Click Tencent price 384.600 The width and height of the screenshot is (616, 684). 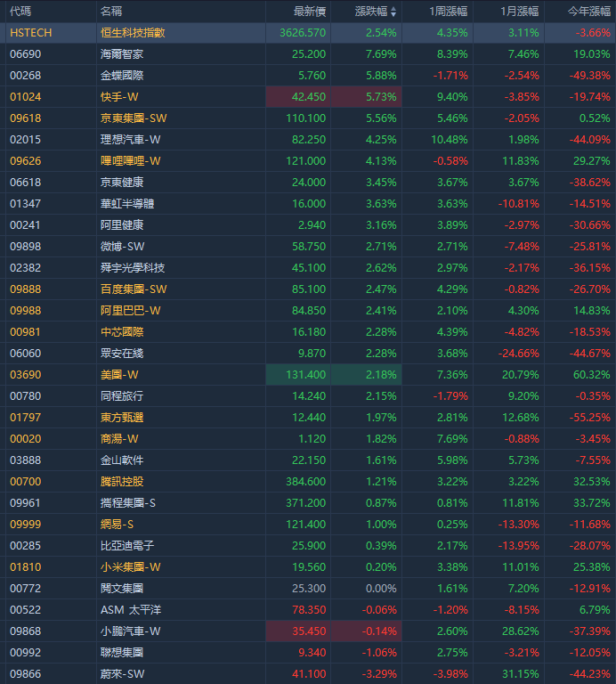(x=306, y=482)
